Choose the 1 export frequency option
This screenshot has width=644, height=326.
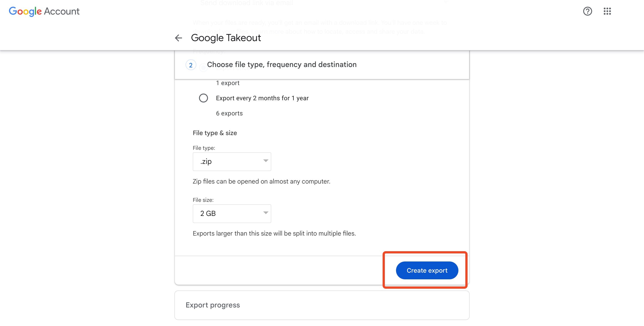(228, 83)
